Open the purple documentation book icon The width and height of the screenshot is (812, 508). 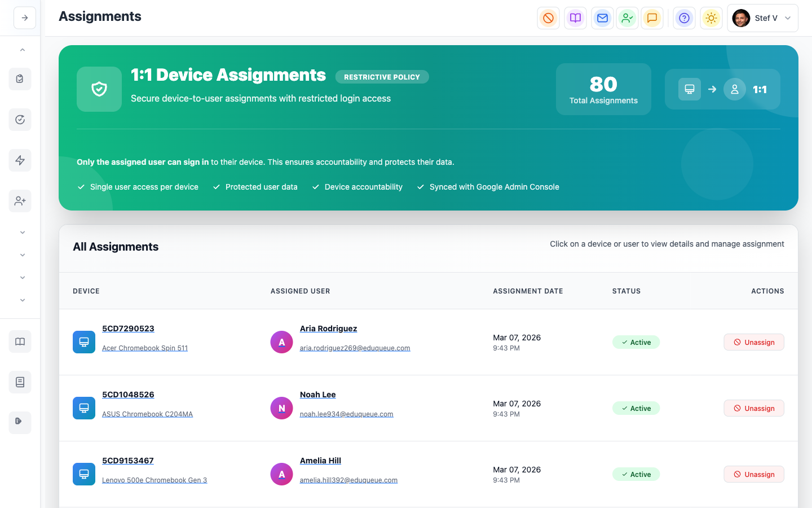pyautogui.click(x=575, y=17)
